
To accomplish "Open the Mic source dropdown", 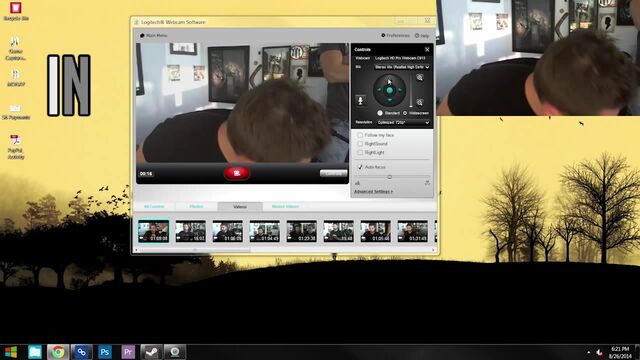I will tap(402, 67).
